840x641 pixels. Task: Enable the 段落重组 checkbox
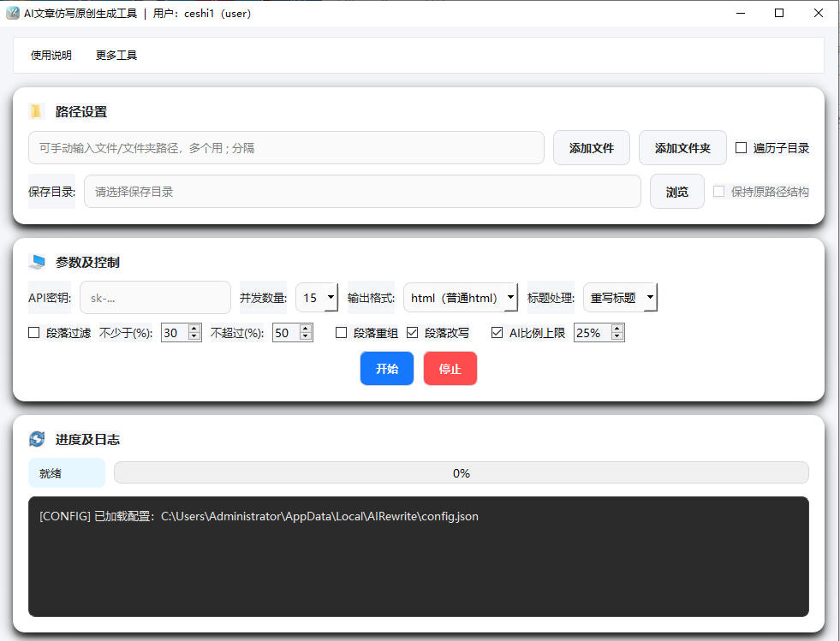342,333
